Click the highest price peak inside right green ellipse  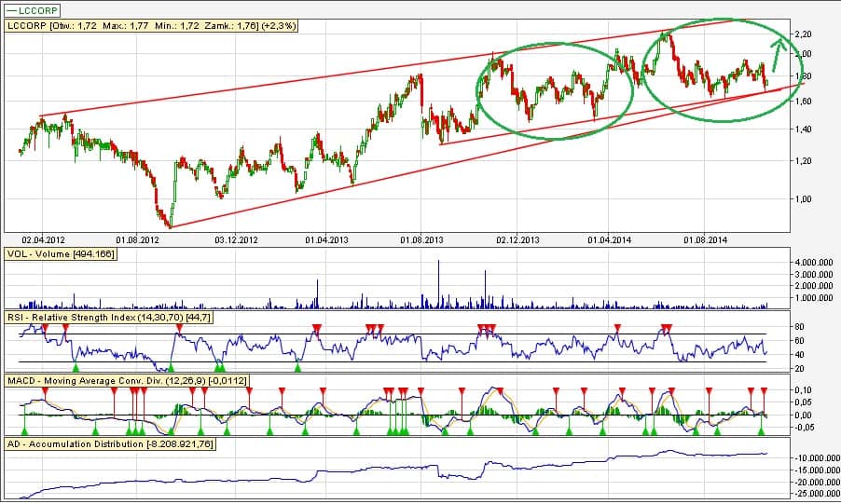[664, 34]
